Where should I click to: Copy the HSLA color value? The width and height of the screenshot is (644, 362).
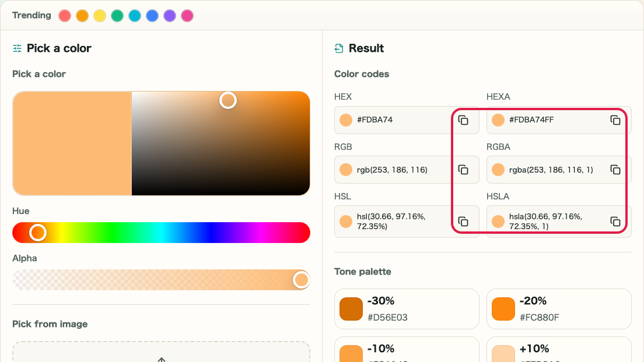(x=615, y=222)
